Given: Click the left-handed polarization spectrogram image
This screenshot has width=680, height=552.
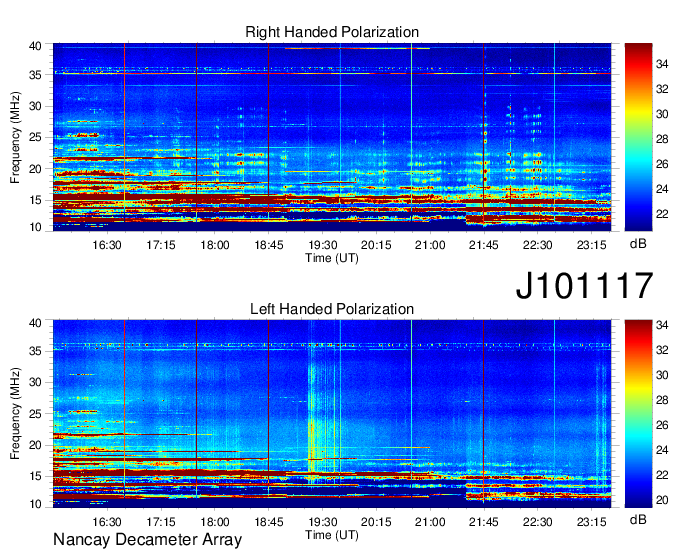Looking at the screenshot, I should point(332,414).
